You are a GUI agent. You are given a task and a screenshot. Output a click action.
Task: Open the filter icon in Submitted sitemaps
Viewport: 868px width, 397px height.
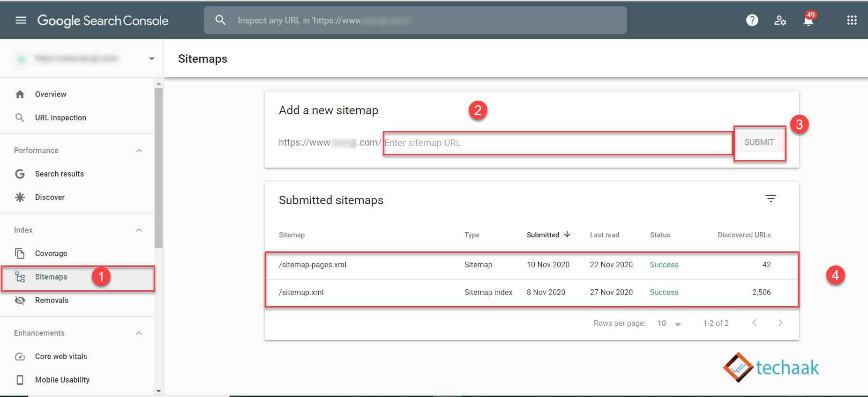[771, 198]
